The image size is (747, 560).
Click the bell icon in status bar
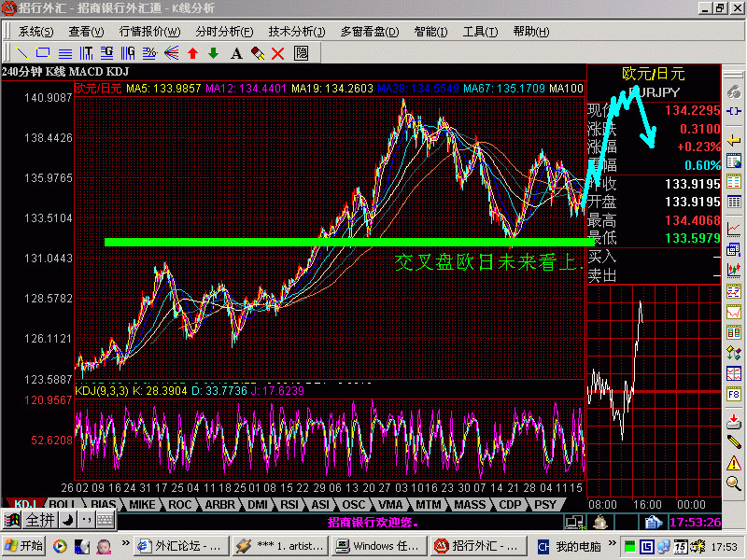point(600,523)
